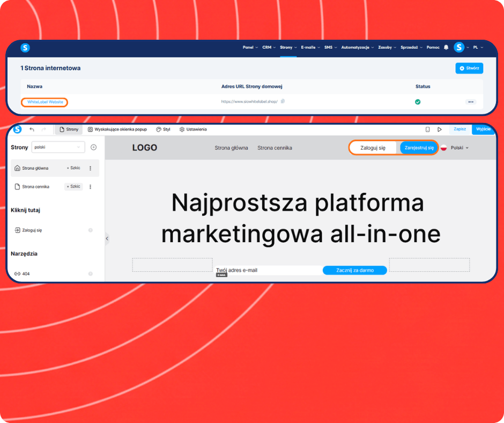The height and width of the screenshot is (423, 504).
Task: Open the polski language select in the sidebar
Action: coord(58,147)
